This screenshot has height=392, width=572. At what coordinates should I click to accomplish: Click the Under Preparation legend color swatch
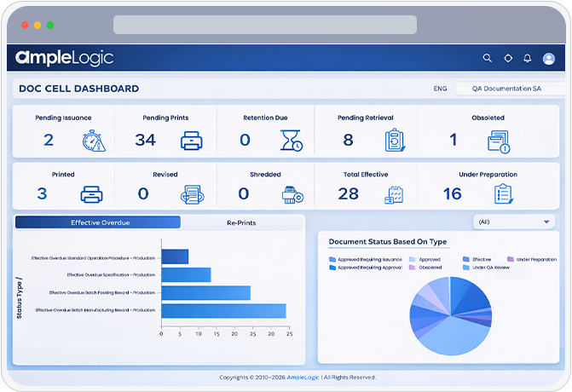coord(511,259)
